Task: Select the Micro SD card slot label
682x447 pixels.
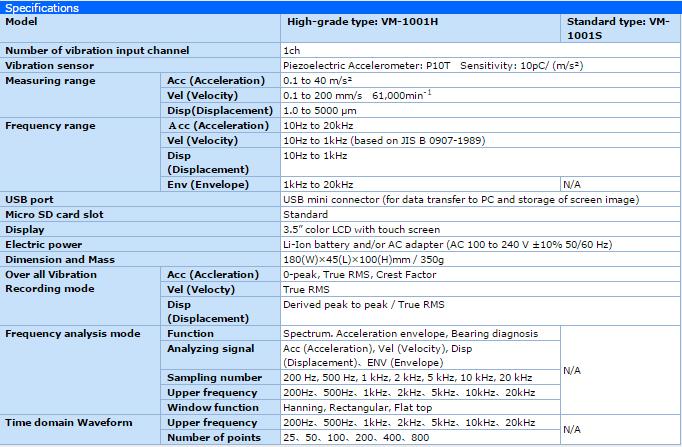Action: coord(54,214)
